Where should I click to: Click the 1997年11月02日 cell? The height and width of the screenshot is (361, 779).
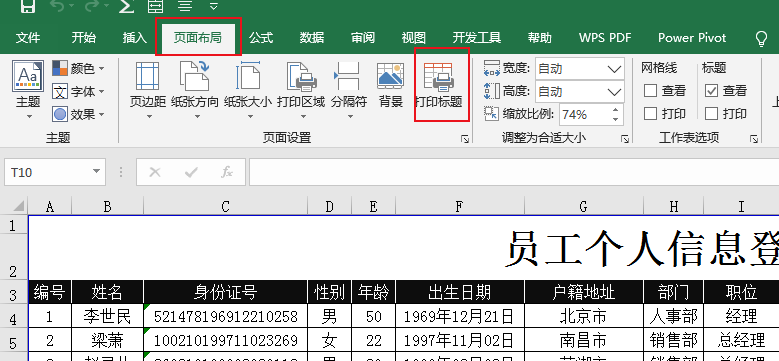460,340
